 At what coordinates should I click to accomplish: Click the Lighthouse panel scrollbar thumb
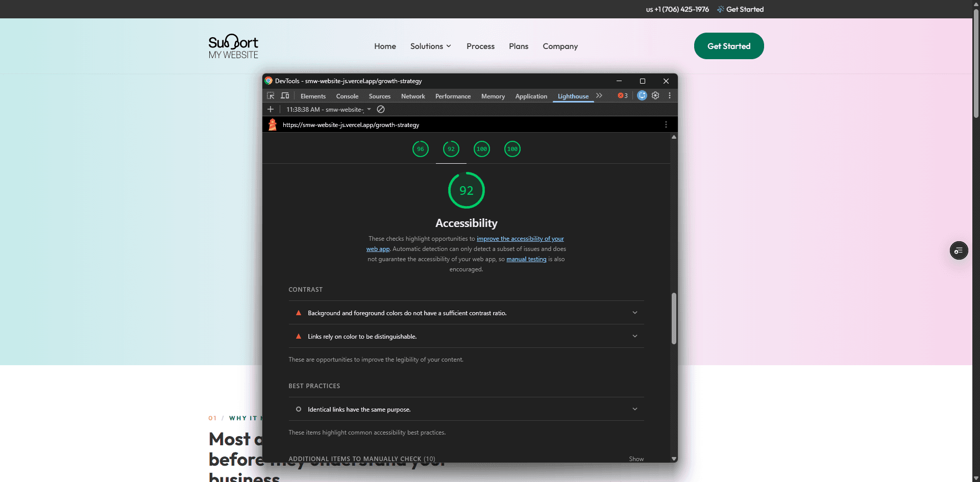(674, 318)
